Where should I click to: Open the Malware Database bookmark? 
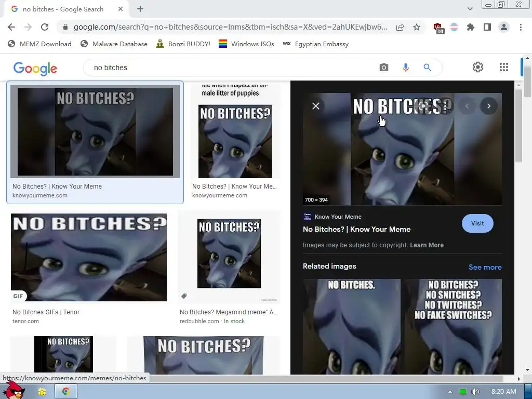click(114, 44)
